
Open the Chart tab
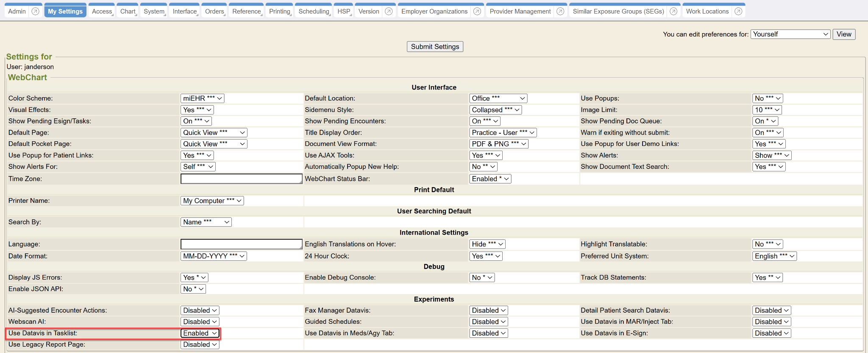pyautogui.click(x=128, y=11)
